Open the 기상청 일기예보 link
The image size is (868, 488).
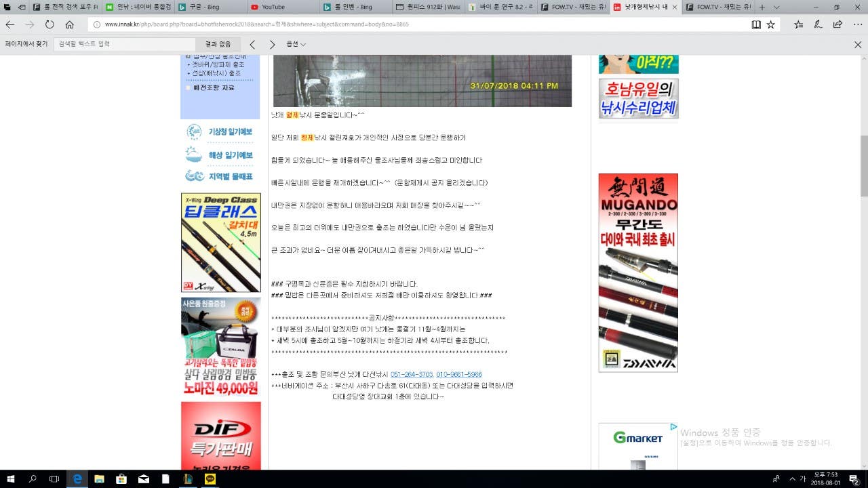click(x=230, y=131)
